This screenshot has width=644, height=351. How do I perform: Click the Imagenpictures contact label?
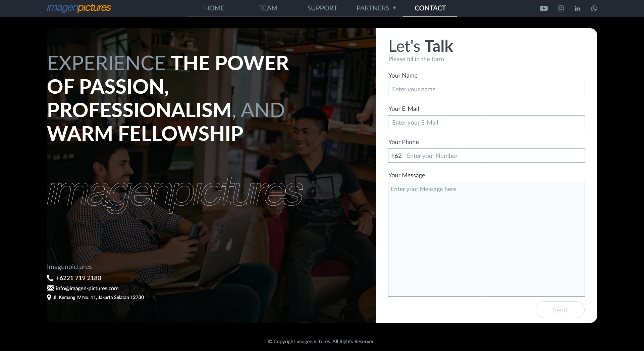[69, 267]
